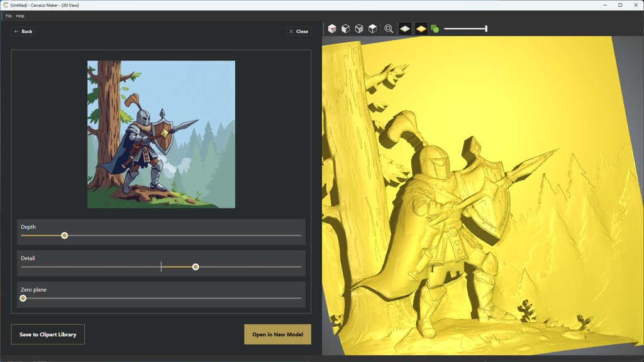Open the Help menu

20,16
